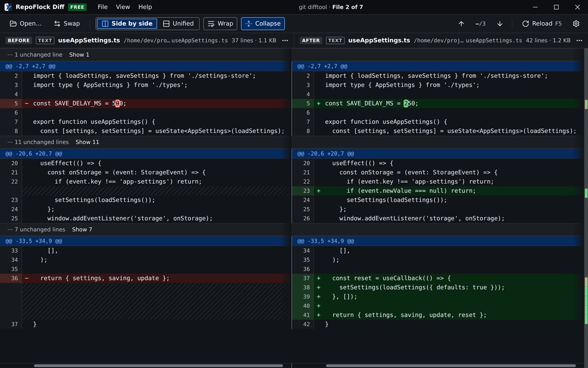Close the RepoFlock Diff window
The width and height of the screenshot is (588, 368).
(577, 7)
